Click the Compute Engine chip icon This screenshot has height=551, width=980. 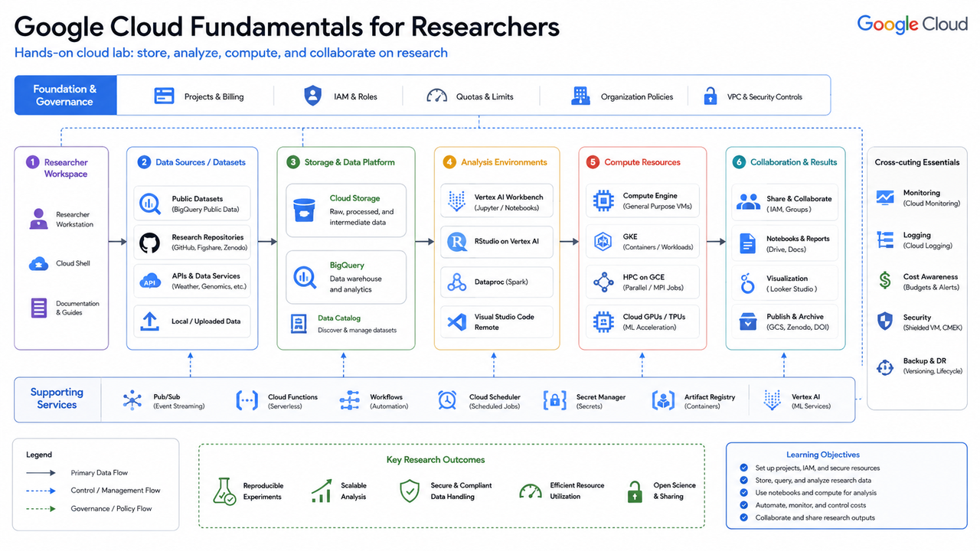click(603, 201)
